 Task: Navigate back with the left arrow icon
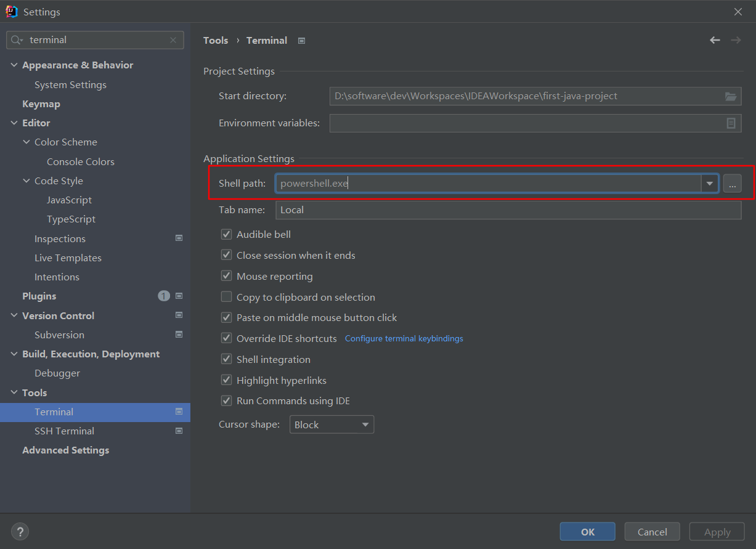click(x=715, y=40)
